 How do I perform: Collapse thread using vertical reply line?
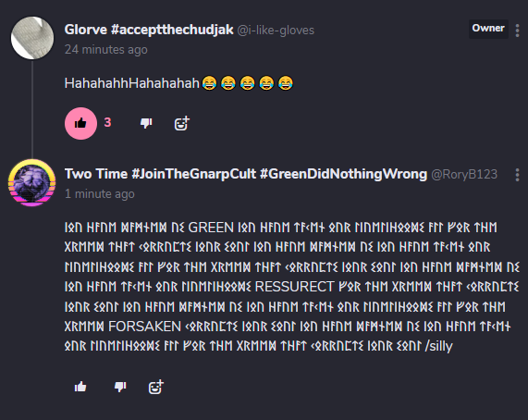pyautogui.click(x=32, y=109)
